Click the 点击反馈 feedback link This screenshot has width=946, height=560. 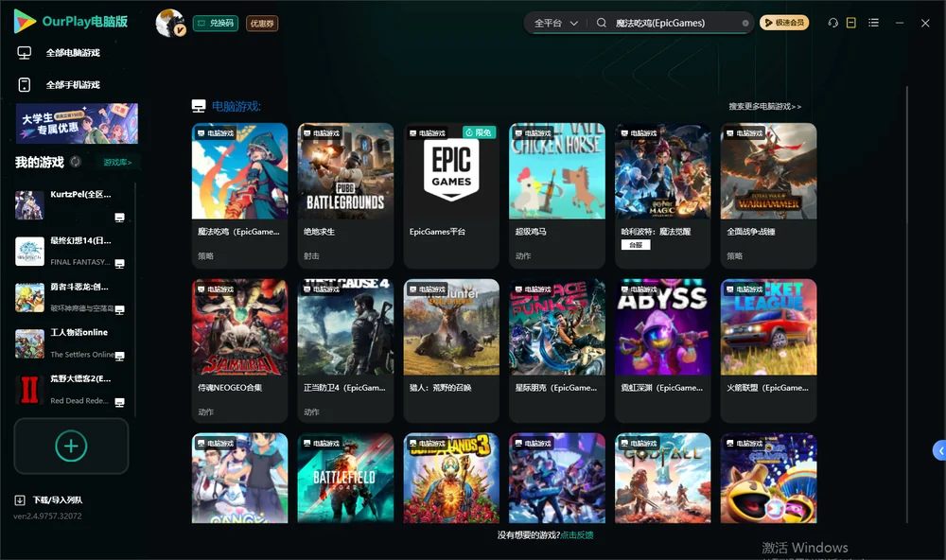(577, 534)
